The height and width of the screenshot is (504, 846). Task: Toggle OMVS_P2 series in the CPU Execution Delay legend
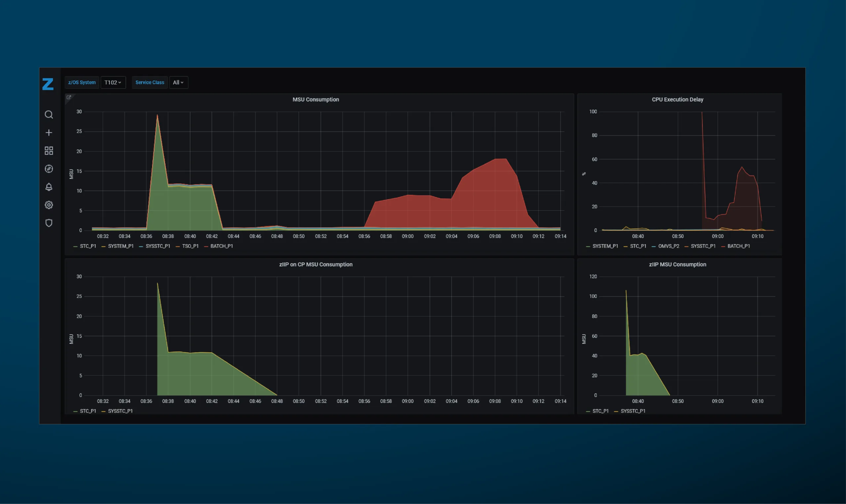coord(668,246)
